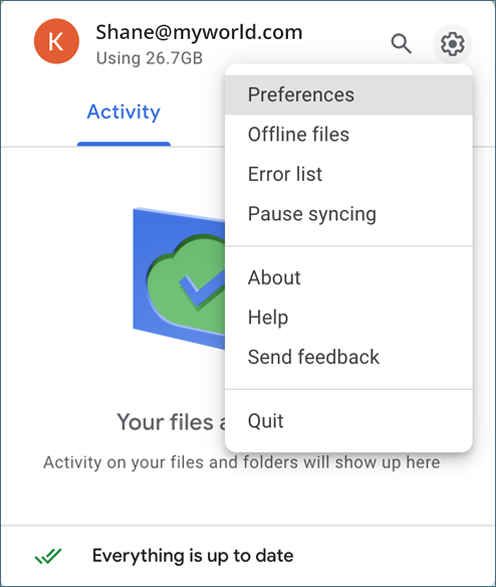Open the settings gear icon
The width and height of the screenshot is (496, 587).
coord(453,44)
